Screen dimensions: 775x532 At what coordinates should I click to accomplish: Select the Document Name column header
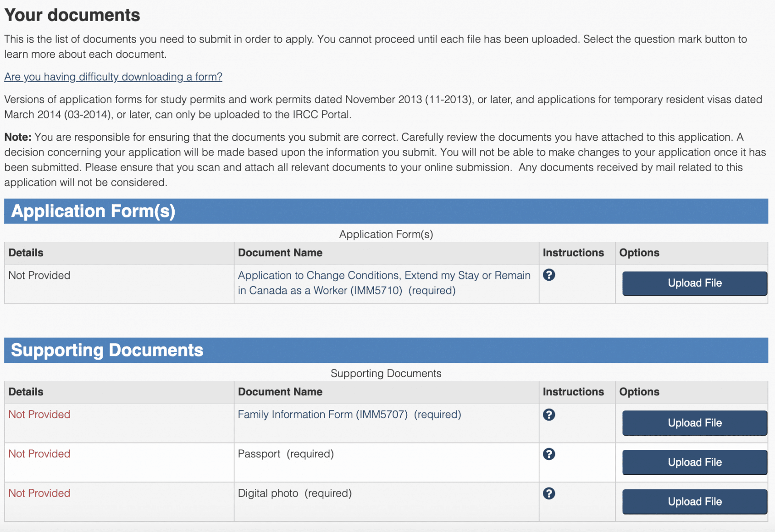point(280,253)
